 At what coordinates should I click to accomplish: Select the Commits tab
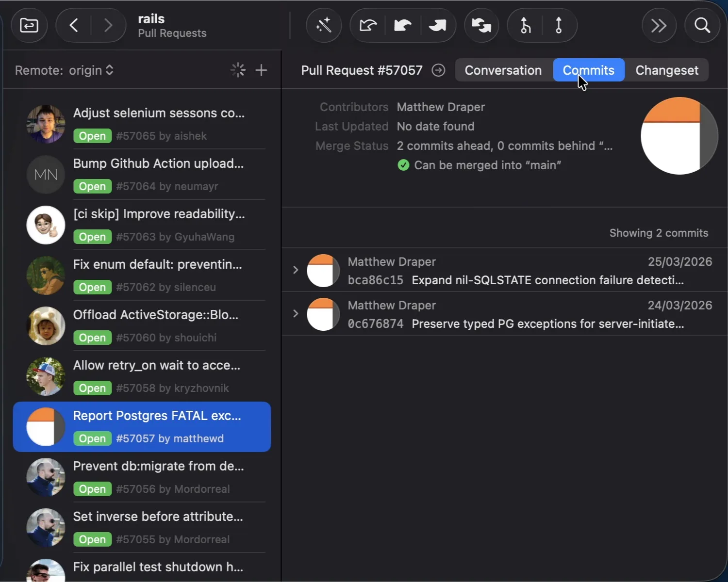click(589, 70)
